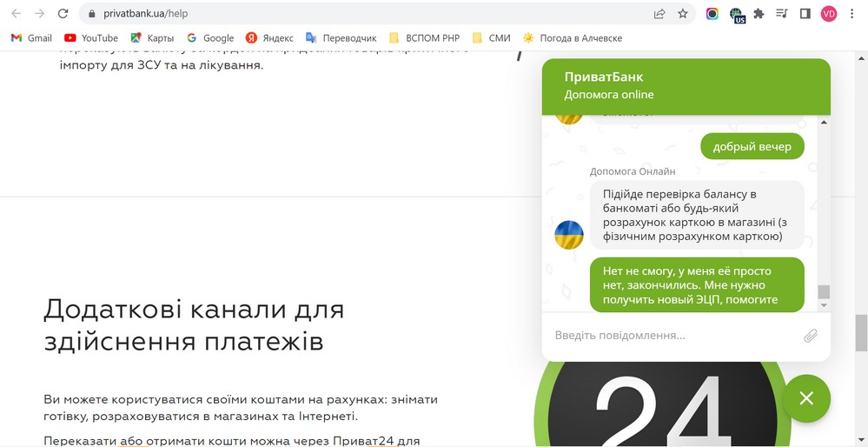Attach a file with the paperclip icon
Screen dimensions: 868x447
click(811, 335)
